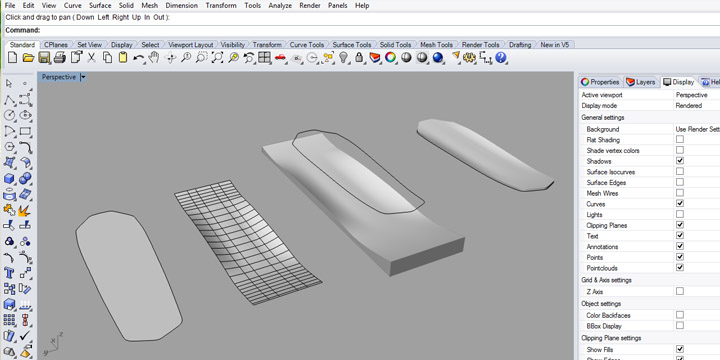720x360 pixels.
Task: Click the New file icon
Action: (13, 57)
